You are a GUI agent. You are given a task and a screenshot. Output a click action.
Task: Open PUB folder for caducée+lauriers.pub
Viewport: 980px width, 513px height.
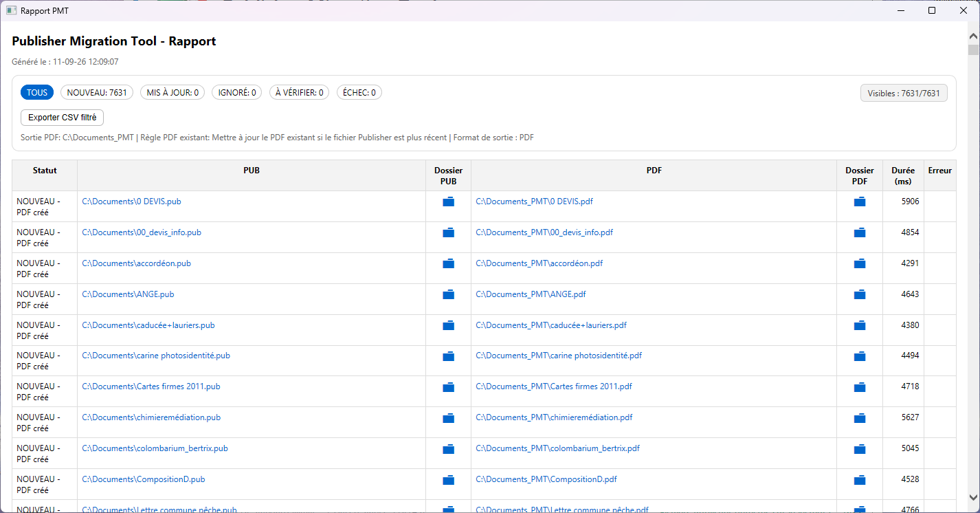pos(448,325)
